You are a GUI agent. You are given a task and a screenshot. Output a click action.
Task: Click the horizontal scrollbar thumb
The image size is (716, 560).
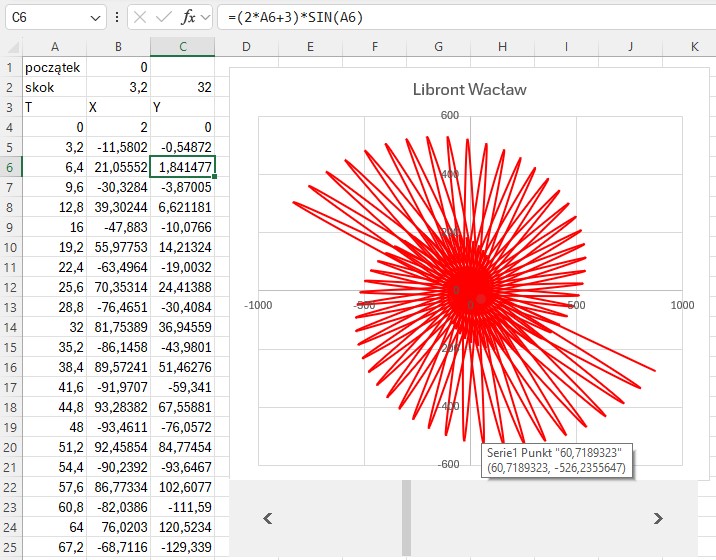pyautogui.click(x=406, y=517)
